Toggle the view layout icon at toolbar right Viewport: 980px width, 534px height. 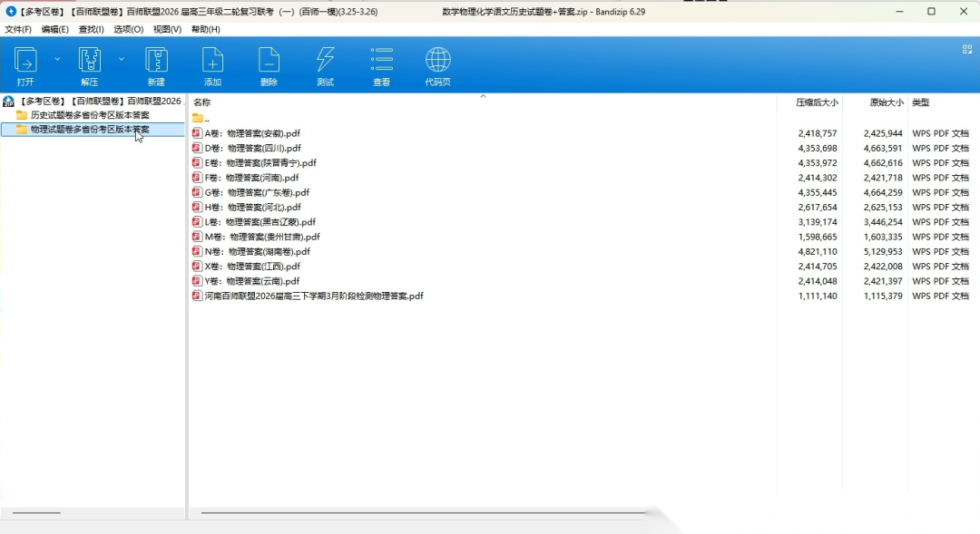pyautogui.click(x=966, y=50)
